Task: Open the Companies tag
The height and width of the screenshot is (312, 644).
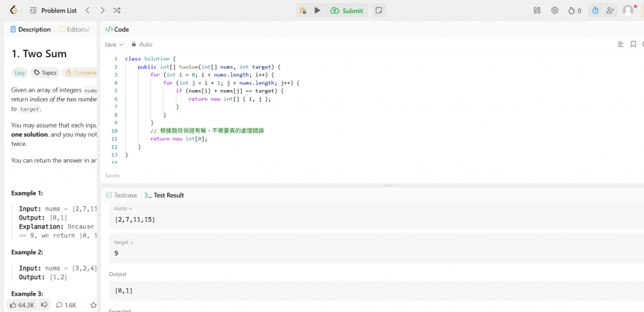Action: pos(80,73)
